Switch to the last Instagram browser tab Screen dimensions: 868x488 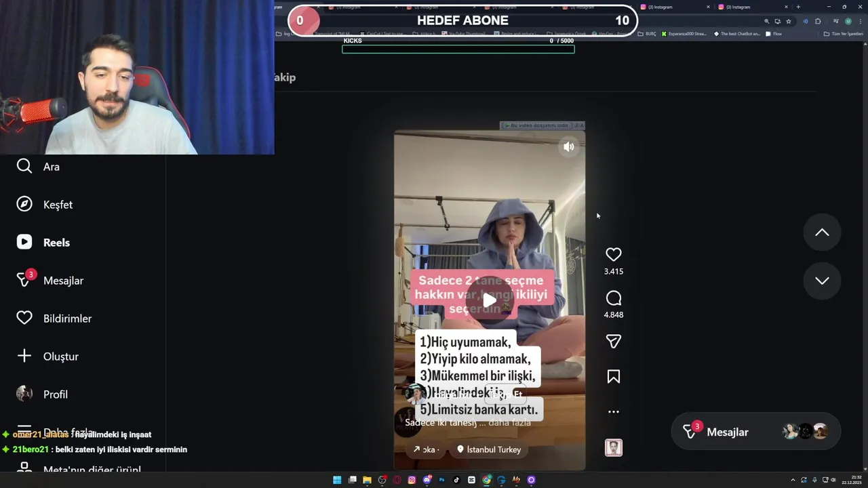[752, 7]
